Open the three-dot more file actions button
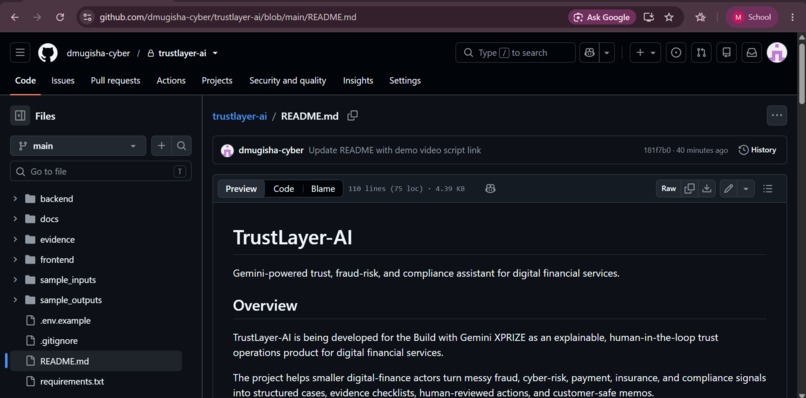 point(777,116)
